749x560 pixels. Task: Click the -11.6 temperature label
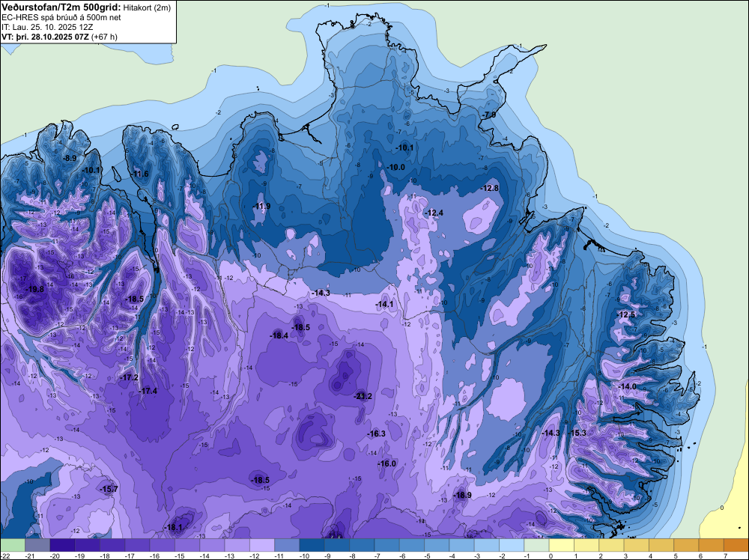140,174
